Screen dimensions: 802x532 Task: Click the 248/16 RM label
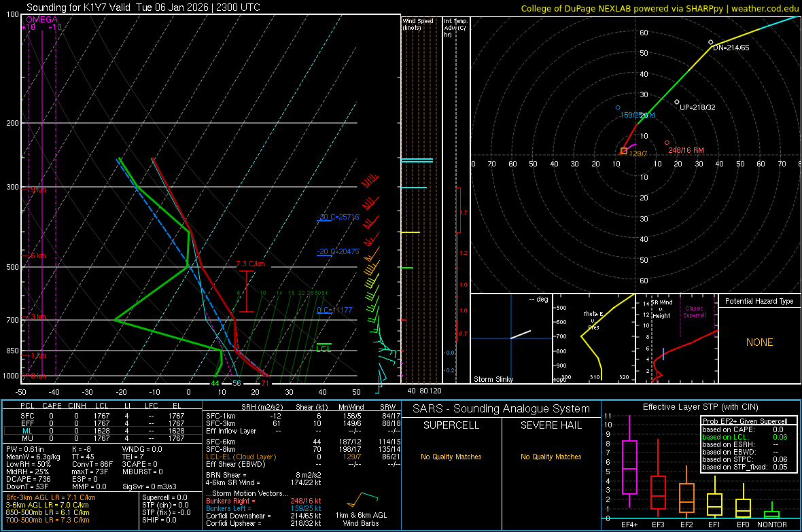tap(686, 150)
